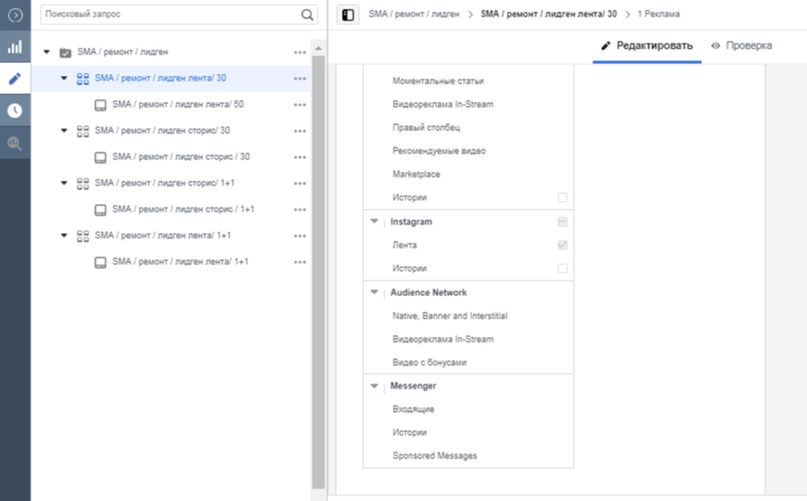
Task: Switch to the Проверка tab
Action: click(741, 46)
